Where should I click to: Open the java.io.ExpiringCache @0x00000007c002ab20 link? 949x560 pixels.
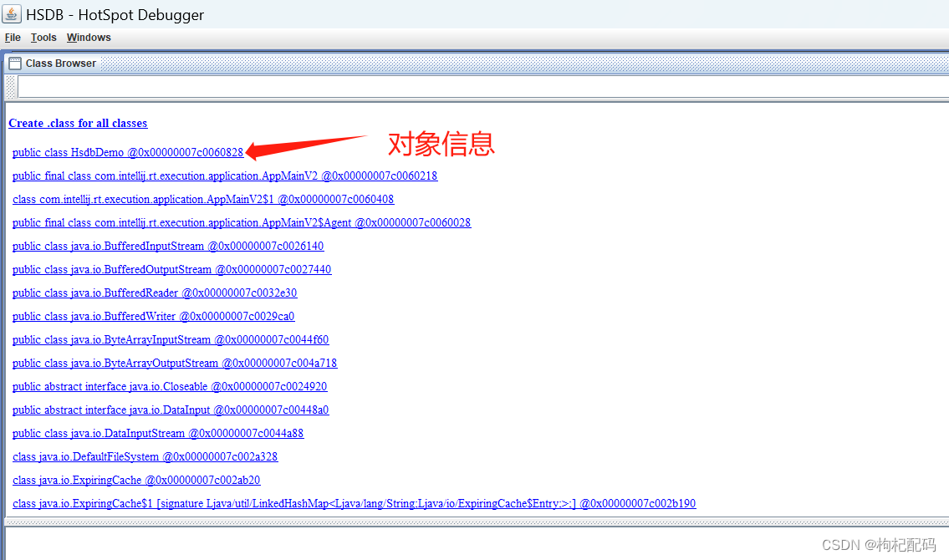pyautogui.click(x=136, y=480)
